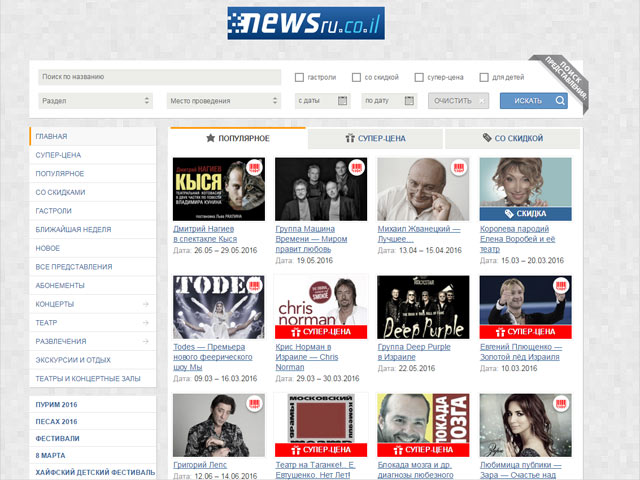Click the X icon on ОЧИСТИТЬ button
The height and width of the screenshot is (480, 640).
482,101
